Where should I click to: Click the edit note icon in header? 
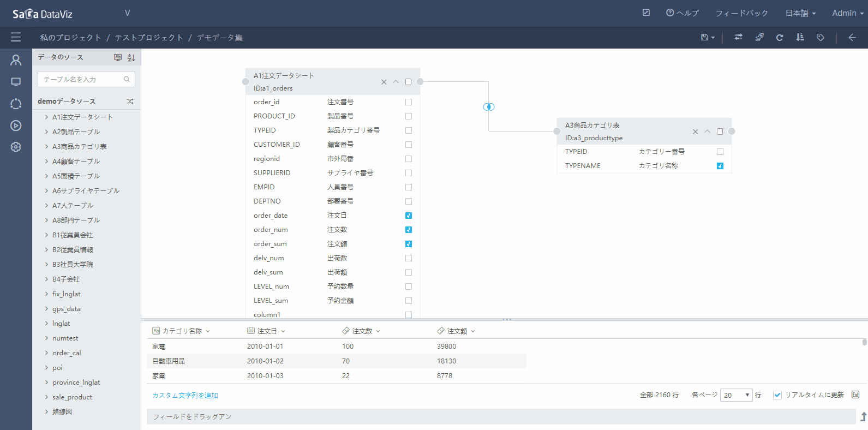tap(646, 13)
